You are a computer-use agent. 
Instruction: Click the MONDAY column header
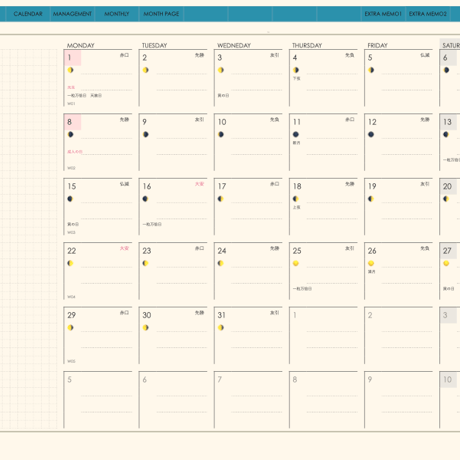pos(81,45)
